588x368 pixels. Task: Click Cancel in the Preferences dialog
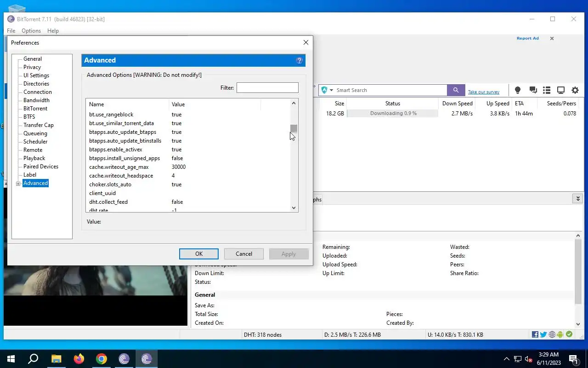[x=244, y=254]
